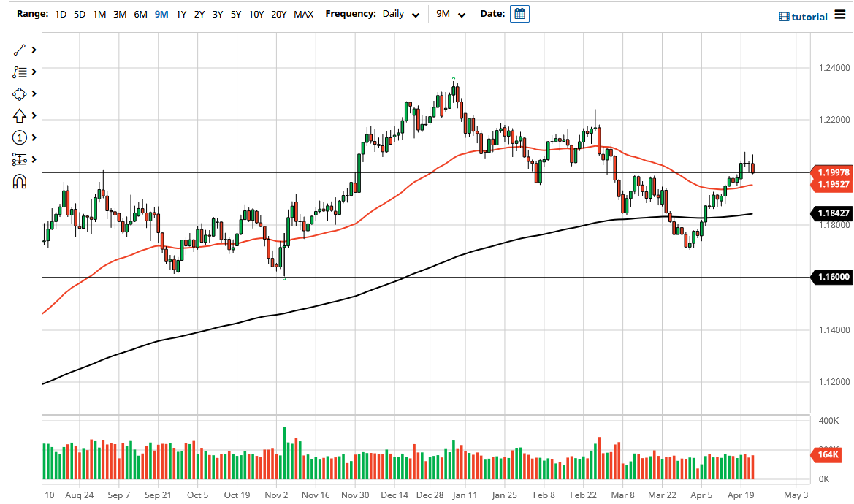The height and width of the screenshot is (504, 854).
Task: Open the calendar date picker icon
Action: click(x=519, y=14)
